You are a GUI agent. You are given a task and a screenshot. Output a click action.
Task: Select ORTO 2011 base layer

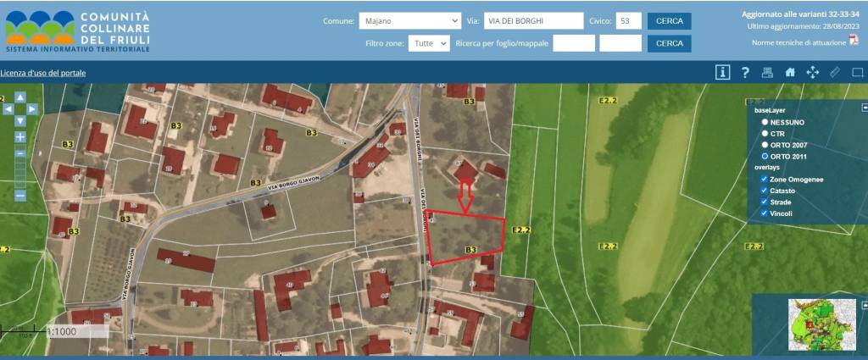[765, 157]
